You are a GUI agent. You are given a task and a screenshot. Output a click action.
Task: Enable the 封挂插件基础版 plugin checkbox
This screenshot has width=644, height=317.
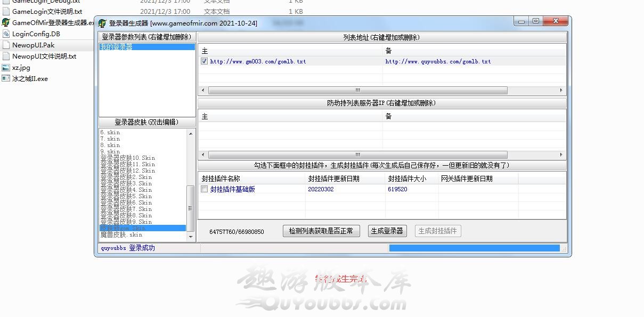(x=205, y=189)
